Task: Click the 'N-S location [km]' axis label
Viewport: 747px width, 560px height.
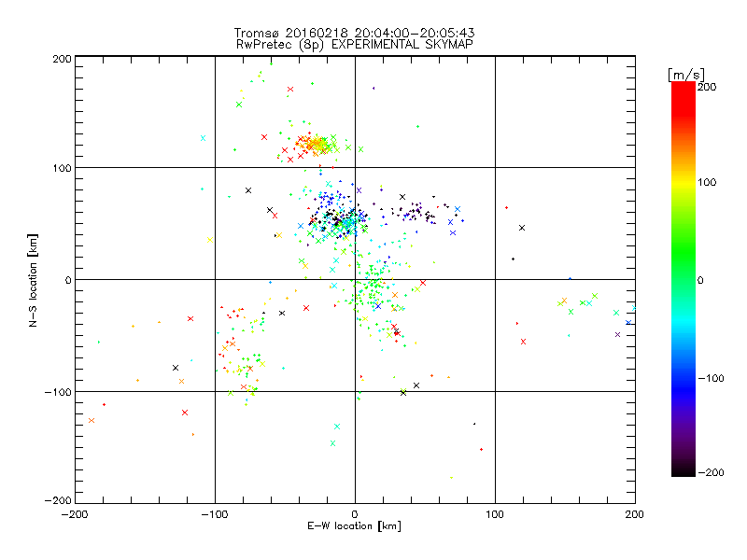Action: point(33,281)
